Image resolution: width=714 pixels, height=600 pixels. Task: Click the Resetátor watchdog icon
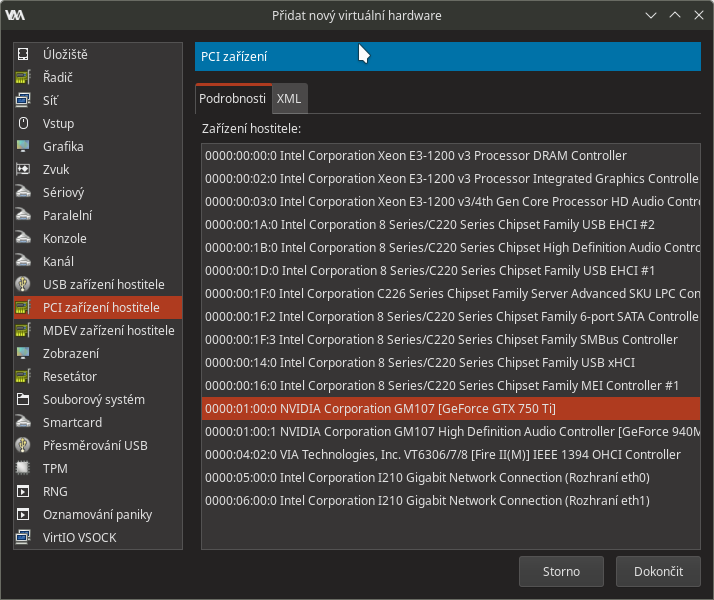tap(23, 376)
